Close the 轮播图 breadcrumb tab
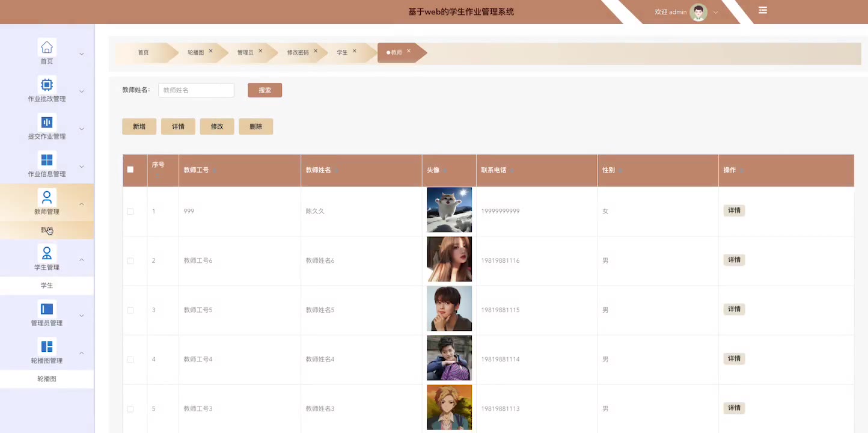 click(211, 51)
